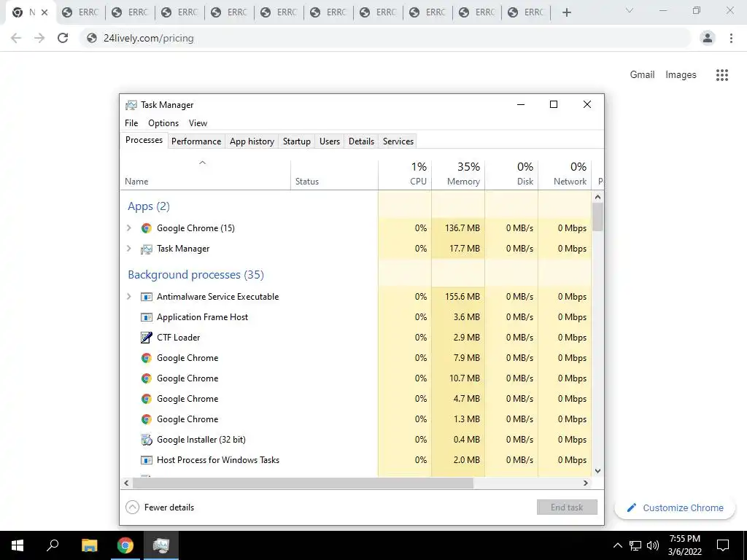Image resolution: width=747 pixels, height=560 pixels.
Task: Sort by the Disk column header
Action: pos(511,175)
